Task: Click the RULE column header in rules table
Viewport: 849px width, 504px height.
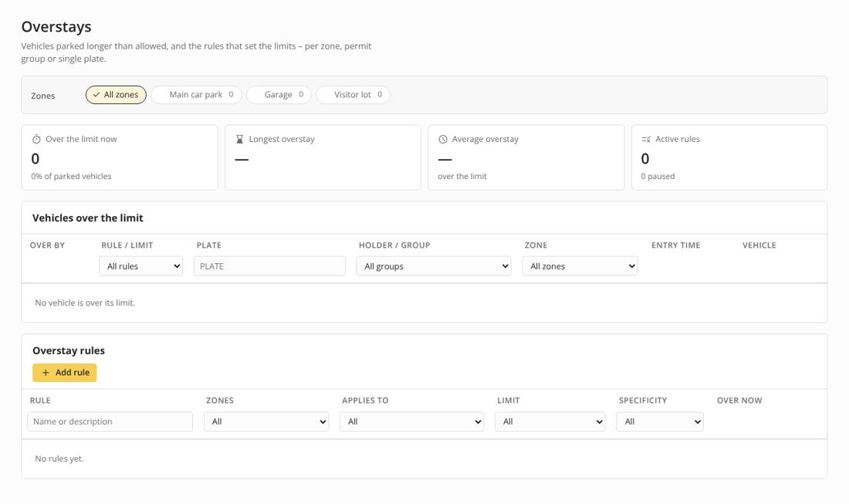Action: tap(40, 401)
